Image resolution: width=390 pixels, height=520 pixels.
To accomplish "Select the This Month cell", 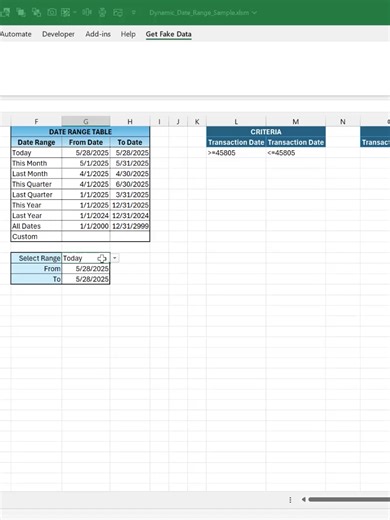I will pos(36,163).
